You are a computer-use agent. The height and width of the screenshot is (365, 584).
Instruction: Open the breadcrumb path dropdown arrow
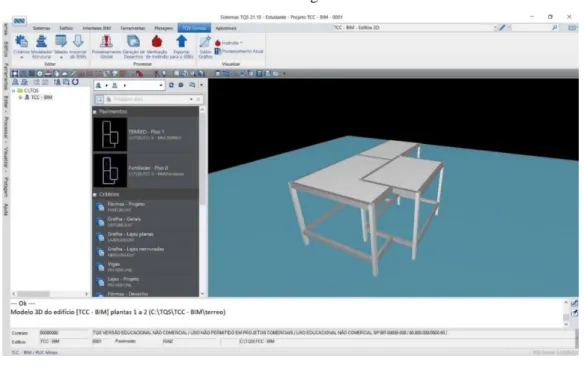161,85
